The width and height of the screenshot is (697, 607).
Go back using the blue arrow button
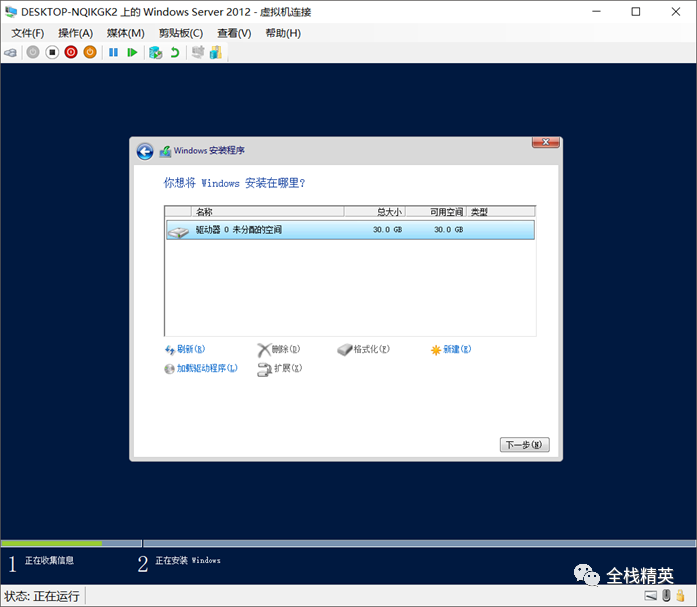click(x=145, y=152)
